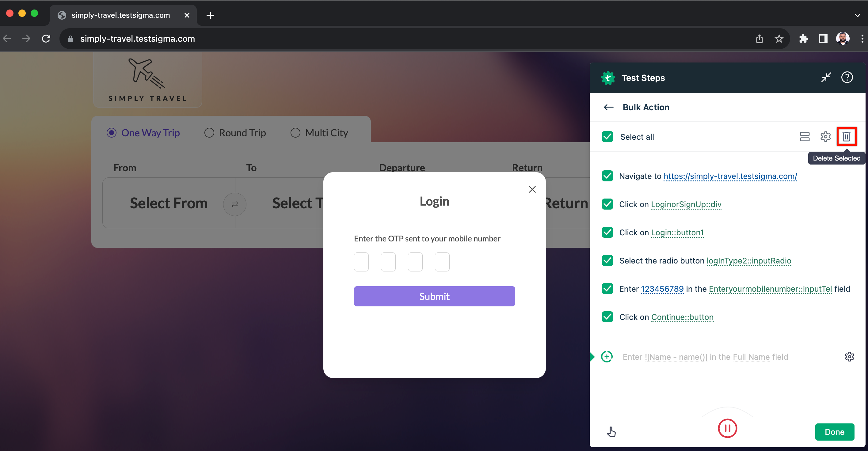Click the Bulk Action settings icon
Image resolution: width=868 pixels, height=451 pixels.
[x=825, y=136]
